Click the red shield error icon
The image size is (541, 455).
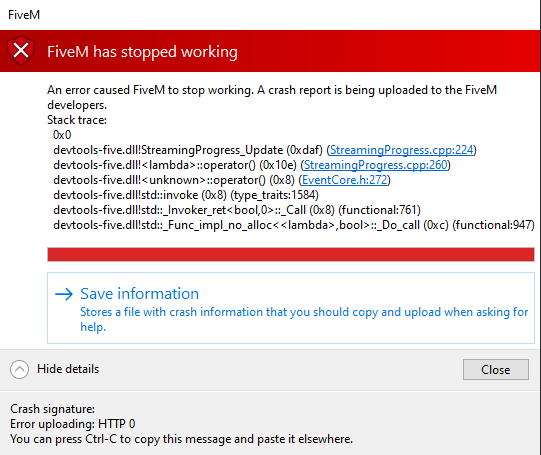(x=21, y=51)
